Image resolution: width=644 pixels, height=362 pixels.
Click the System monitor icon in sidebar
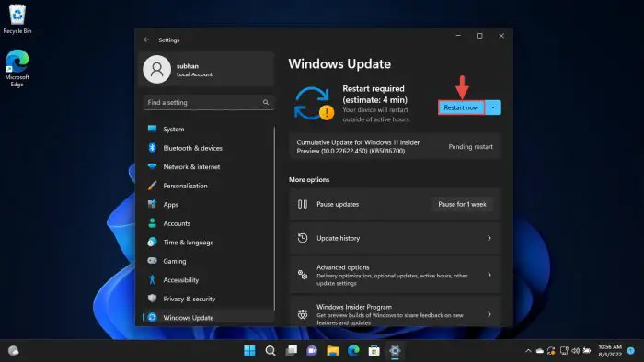[x=152, y=129]
